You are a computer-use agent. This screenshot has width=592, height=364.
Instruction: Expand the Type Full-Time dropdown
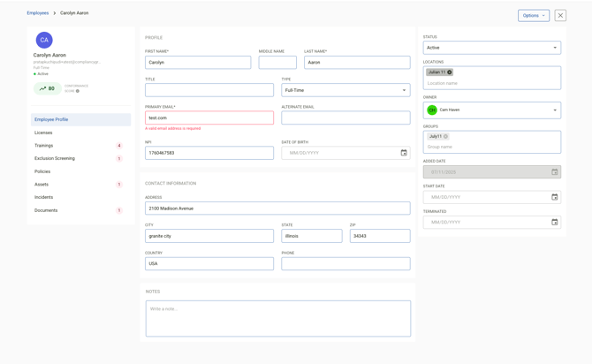(x=345, y=90)
